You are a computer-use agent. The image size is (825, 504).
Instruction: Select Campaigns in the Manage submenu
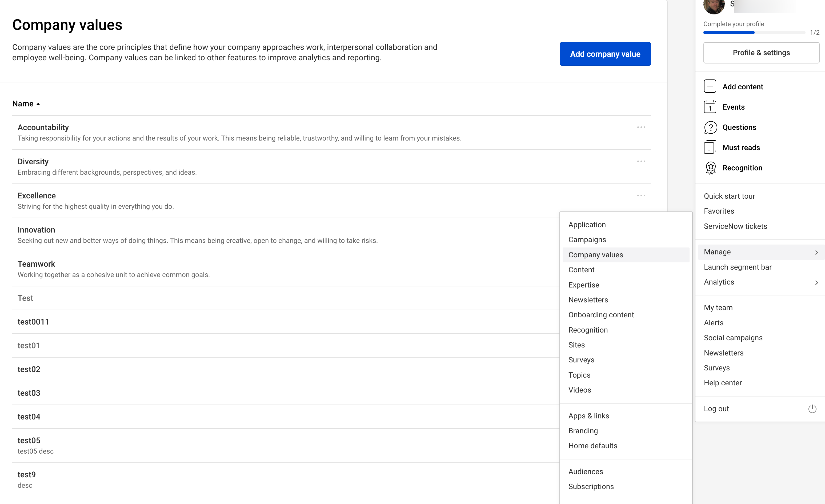tap(587, 240)
